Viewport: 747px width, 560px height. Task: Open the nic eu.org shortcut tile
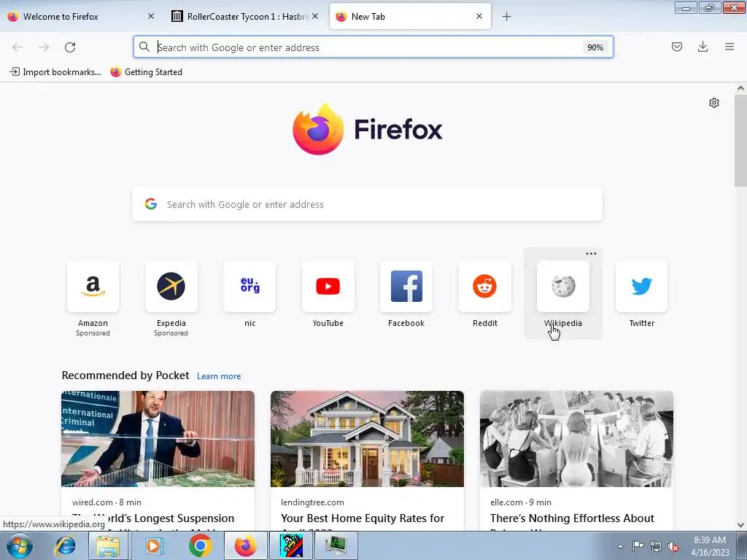(249, 286)
